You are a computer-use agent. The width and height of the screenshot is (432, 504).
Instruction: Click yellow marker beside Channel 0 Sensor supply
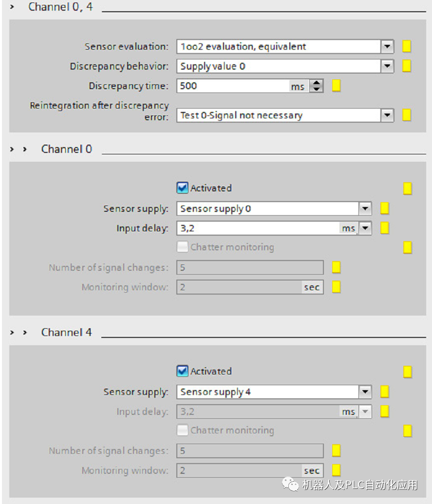click(x=385, y=209)
